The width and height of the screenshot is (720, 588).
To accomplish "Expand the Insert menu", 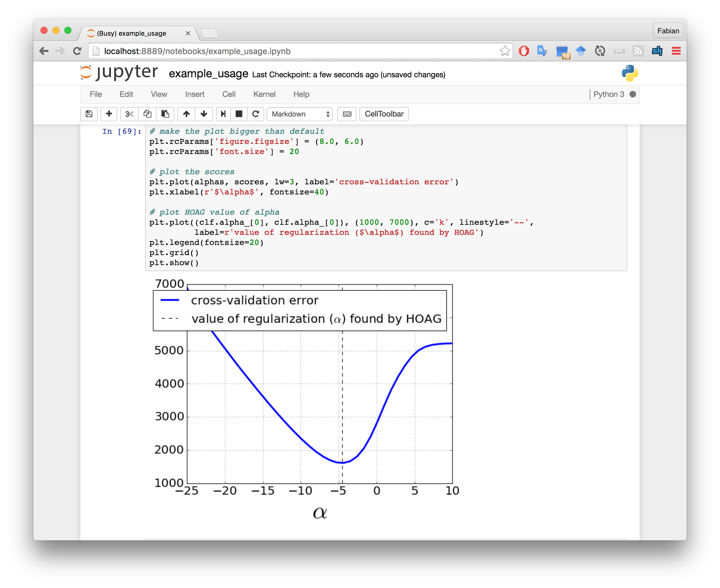I will pos(195,94).
